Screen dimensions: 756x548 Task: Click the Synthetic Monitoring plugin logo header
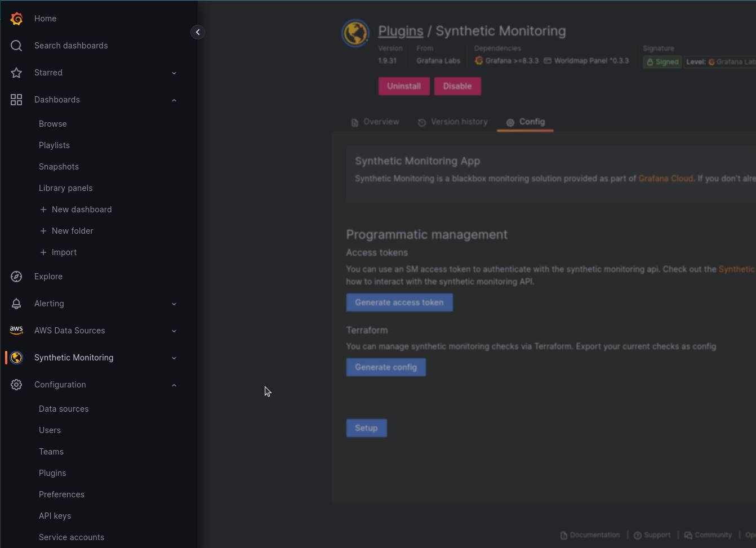pyautogui.click(x=355, y=33)
